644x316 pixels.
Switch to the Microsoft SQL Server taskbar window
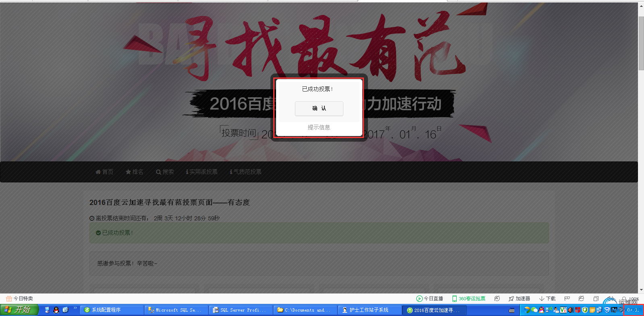176,310
